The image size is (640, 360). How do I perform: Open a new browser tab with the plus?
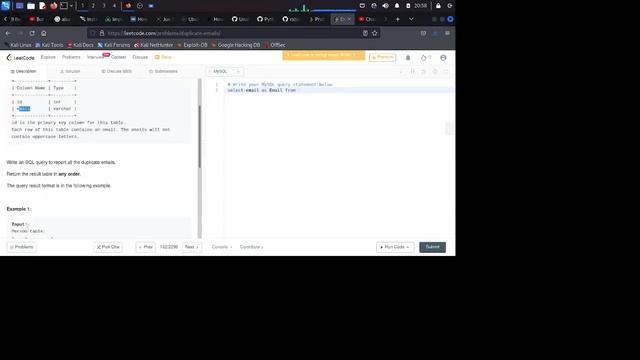398,19
